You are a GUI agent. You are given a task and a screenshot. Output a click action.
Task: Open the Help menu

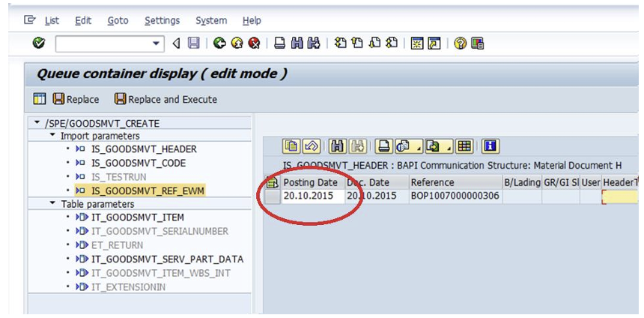(252, 20)
